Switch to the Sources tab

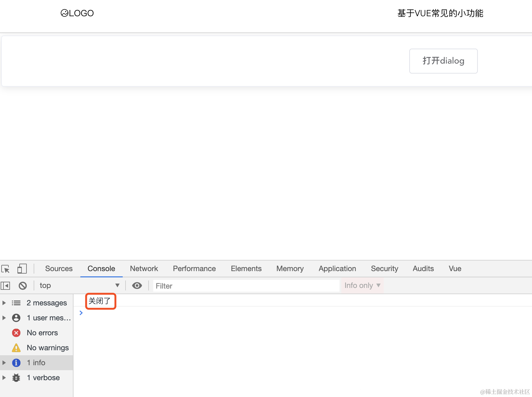coord(59,269)
